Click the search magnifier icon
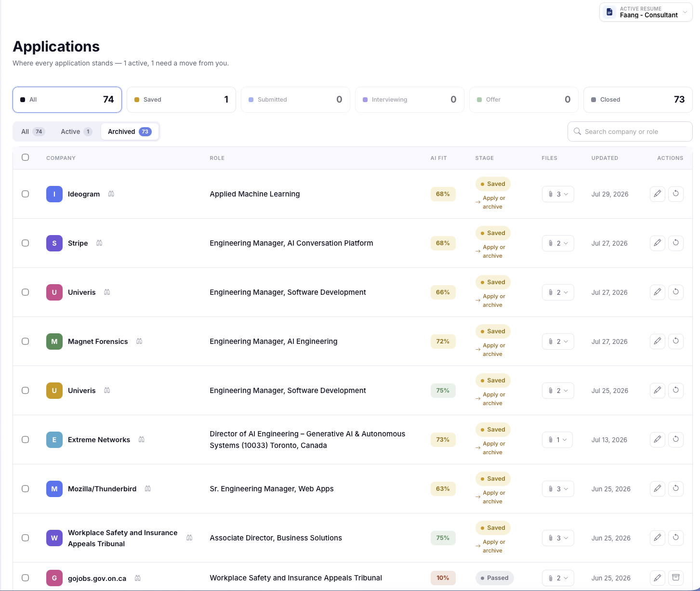This screenshot has height=591, width=700. [577, 131]
